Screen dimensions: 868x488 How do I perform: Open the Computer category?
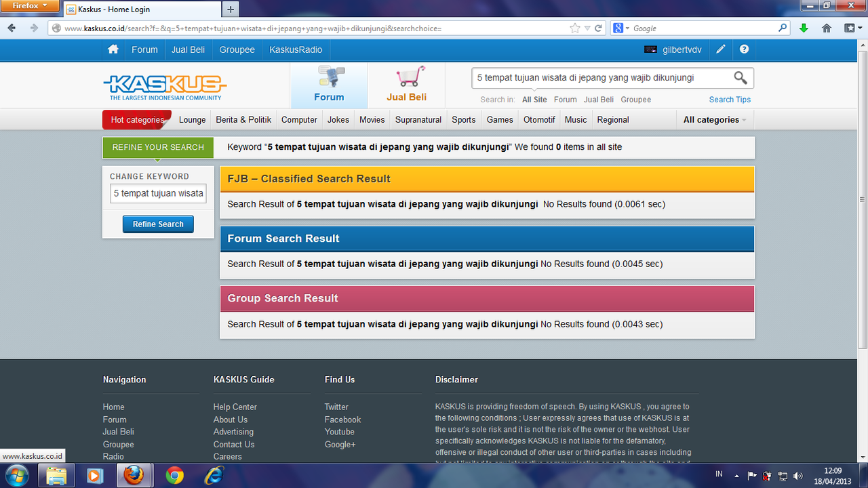299,120
